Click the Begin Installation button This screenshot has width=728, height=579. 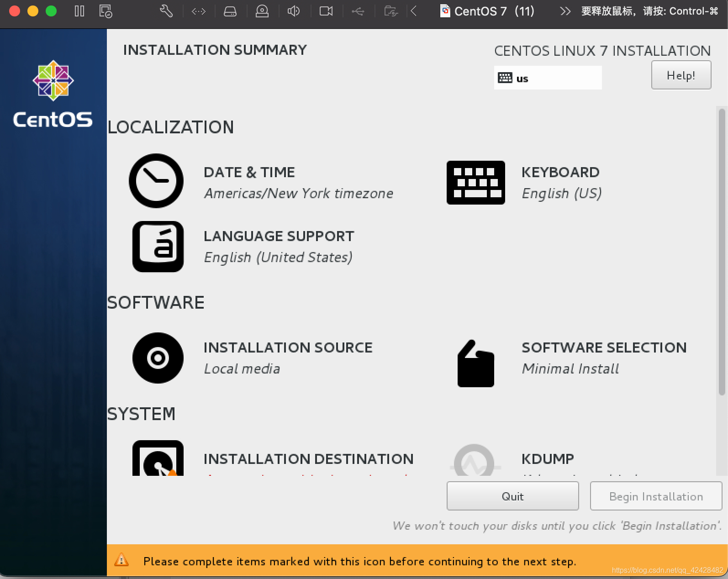pyautogui.click(x=656, y=496)
